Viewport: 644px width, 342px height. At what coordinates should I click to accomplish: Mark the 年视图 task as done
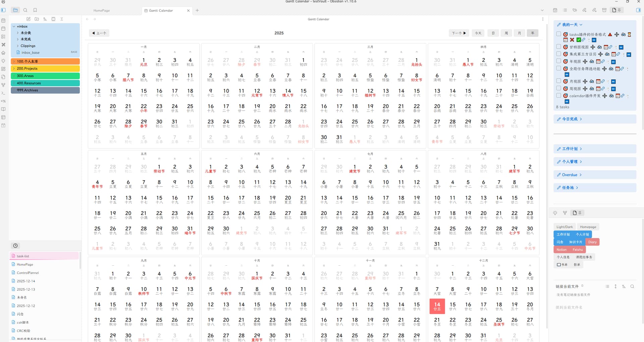pos(558,61)
